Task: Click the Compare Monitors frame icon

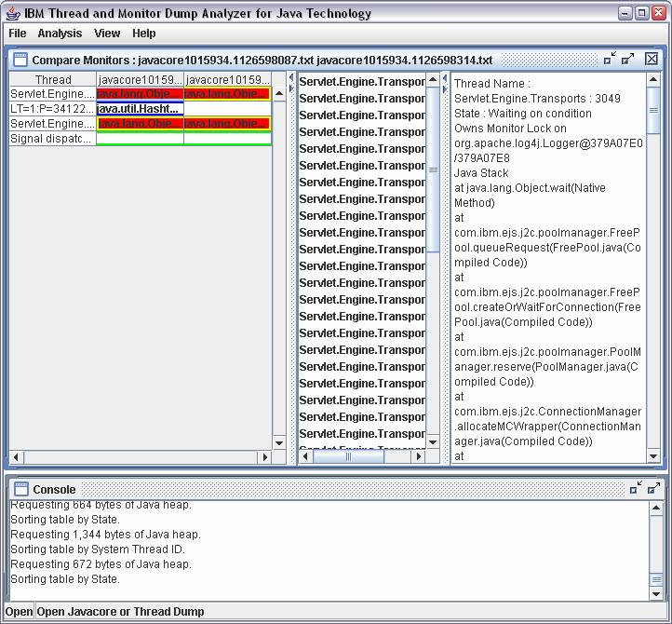Action: (x=20, y=60)
